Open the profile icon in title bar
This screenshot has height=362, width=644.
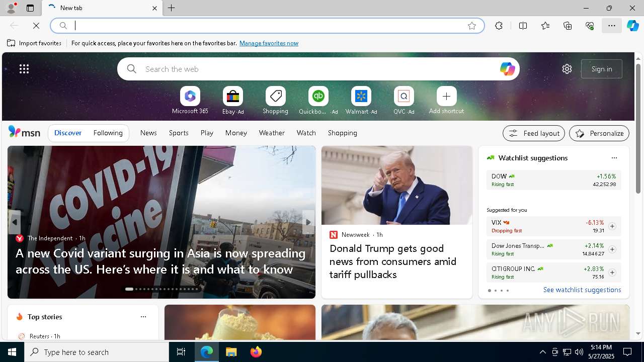(11, 8)
